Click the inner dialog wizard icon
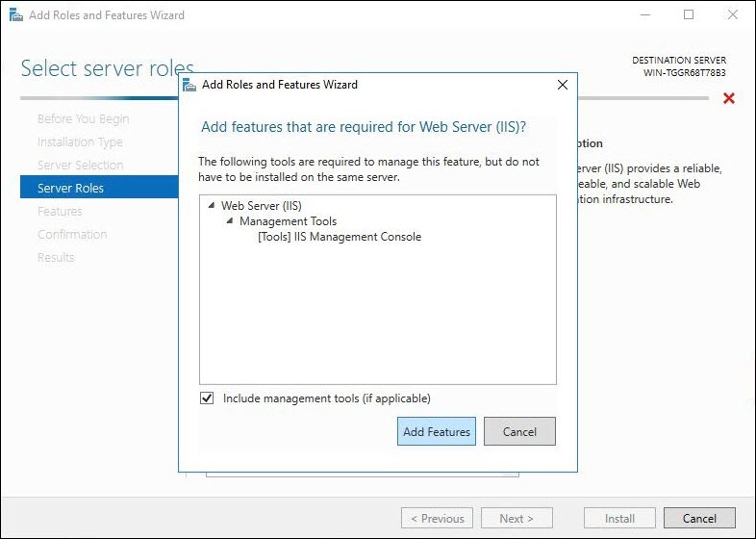This screenshot has width=756, height=539. pos(189,85)
